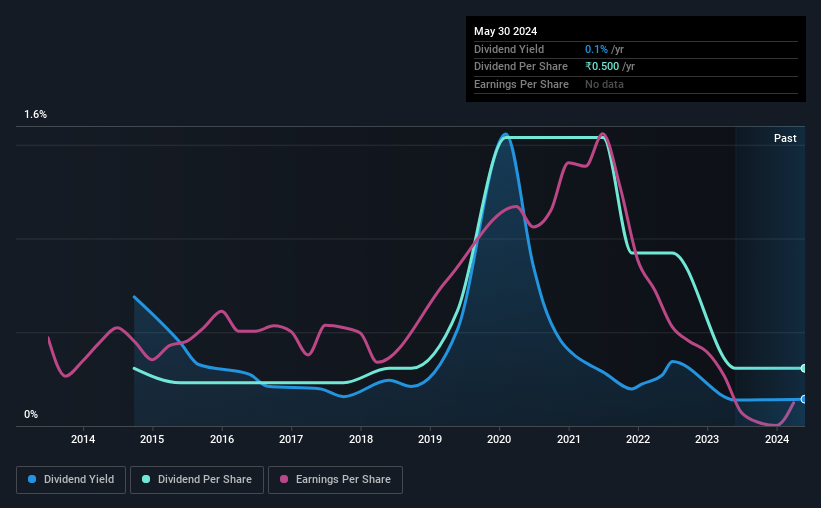Click the teal Dividend Per Share legend dot
The height and width of the screenshot is (508, 821).
(146, 479)
